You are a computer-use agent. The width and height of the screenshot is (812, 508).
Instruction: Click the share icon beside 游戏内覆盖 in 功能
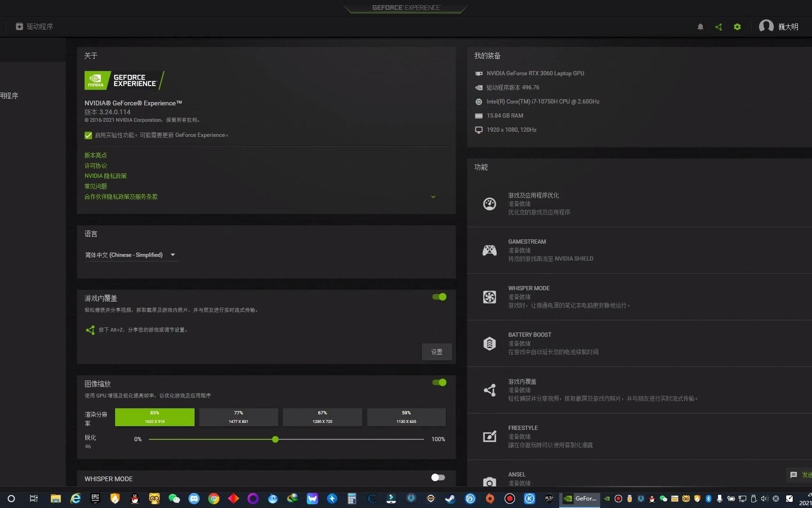[490, 390]
